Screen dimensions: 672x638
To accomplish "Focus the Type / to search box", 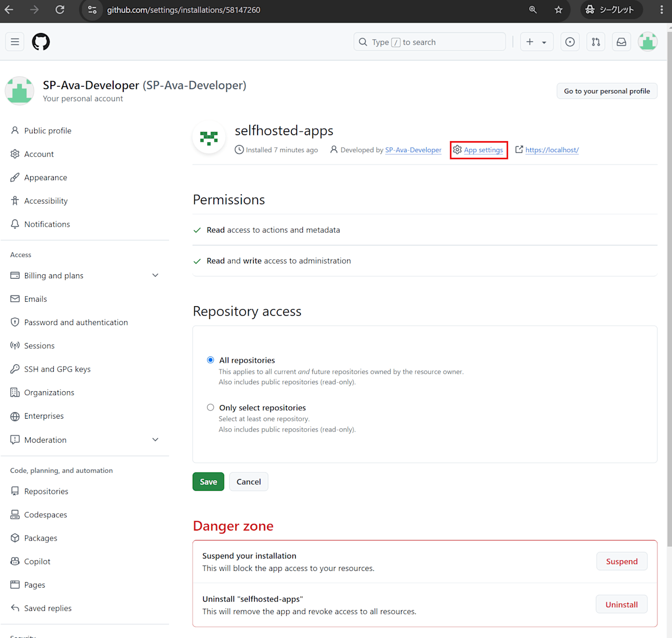I will tap(430, 42).
